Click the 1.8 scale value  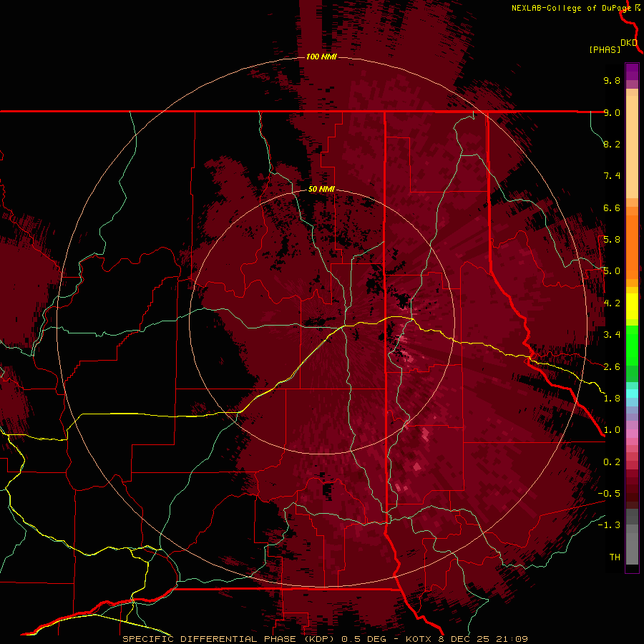point(612,399)
